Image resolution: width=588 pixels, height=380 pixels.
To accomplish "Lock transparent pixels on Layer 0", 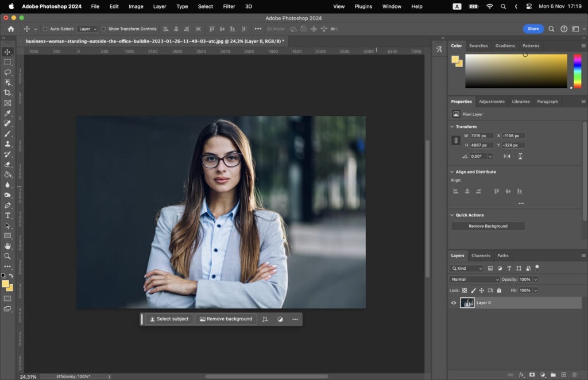I will pos(464,290).
